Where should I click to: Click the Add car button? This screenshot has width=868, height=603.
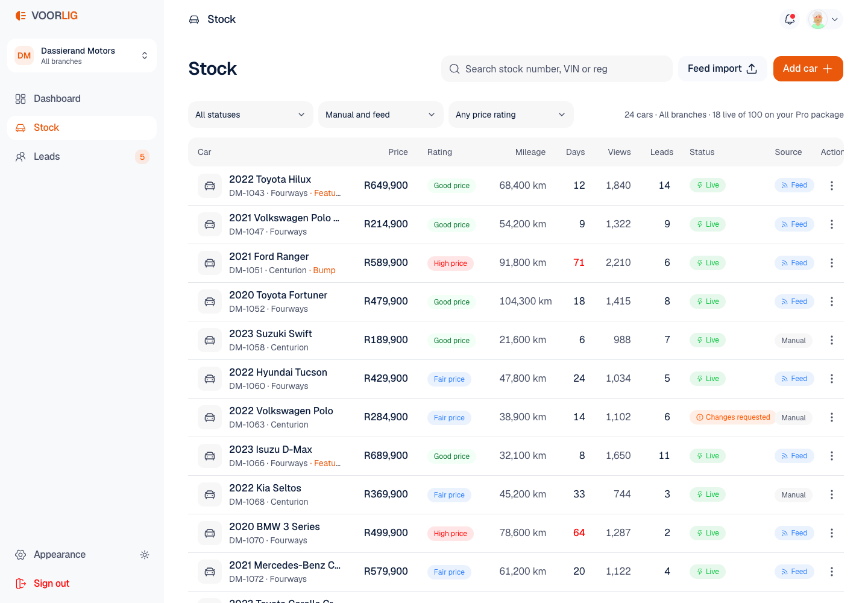coord(808,69)
